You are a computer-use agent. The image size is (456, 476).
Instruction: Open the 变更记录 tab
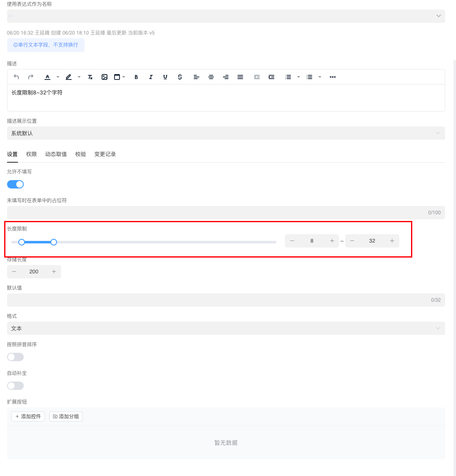105,154
